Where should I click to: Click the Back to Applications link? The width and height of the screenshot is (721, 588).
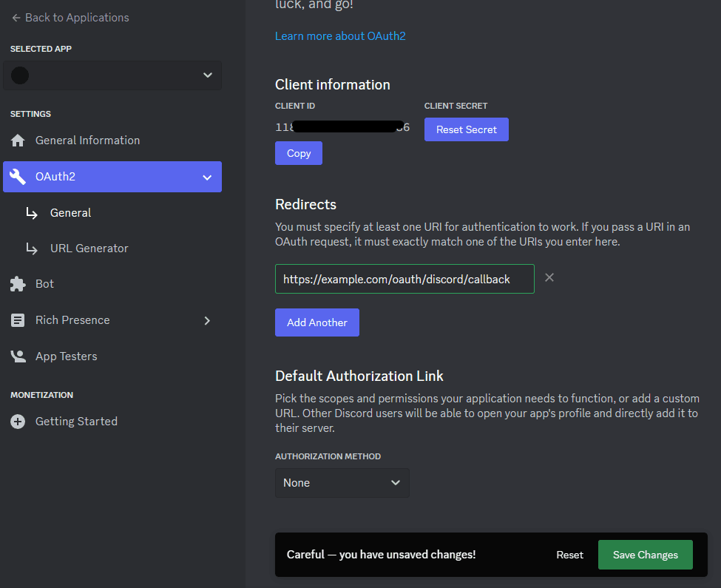click(77, 18)
